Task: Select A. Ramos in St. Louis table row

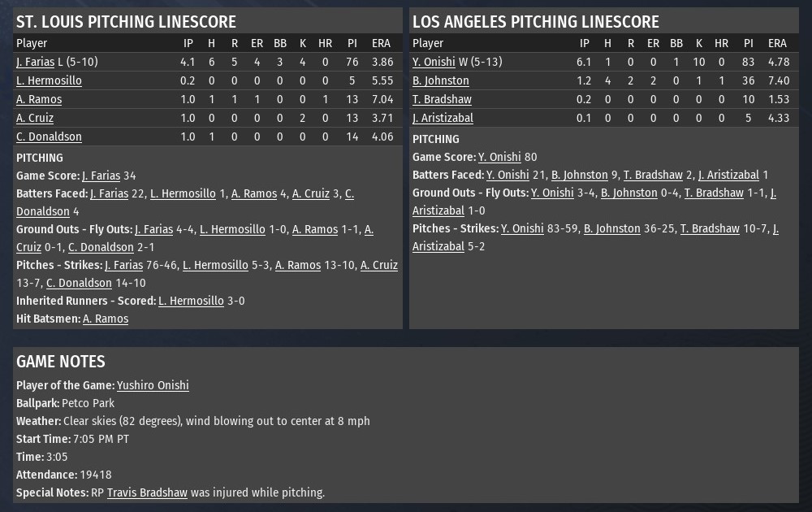Action: point(39,99)
